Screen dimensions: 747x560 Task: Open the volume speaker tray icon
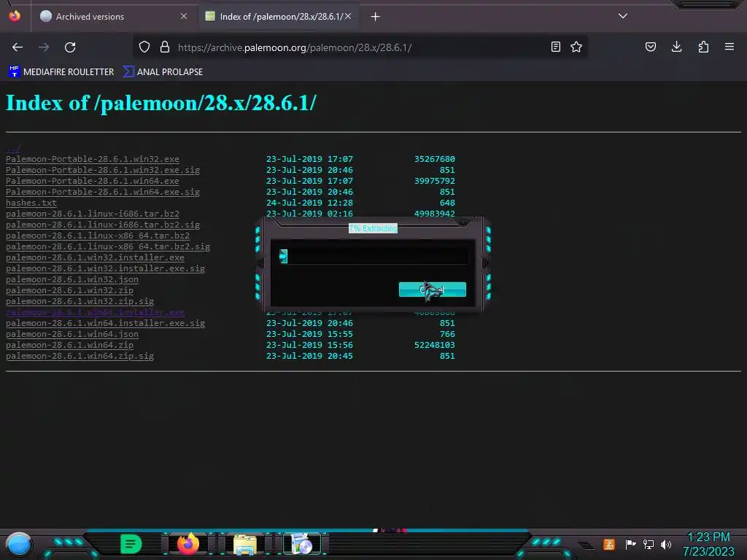point(666,544)
